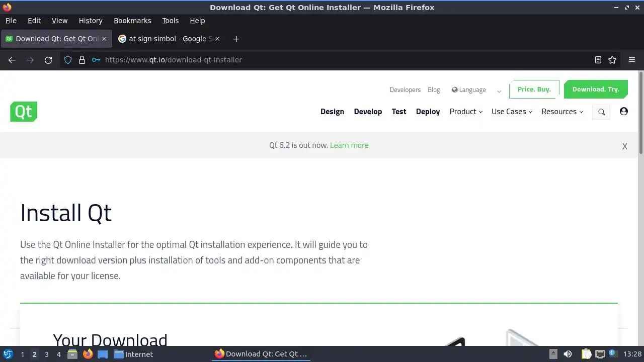Go to the Deploy nav link
Image resolution: width=644 pixels, height=362 pixels.
pos(428,112)
